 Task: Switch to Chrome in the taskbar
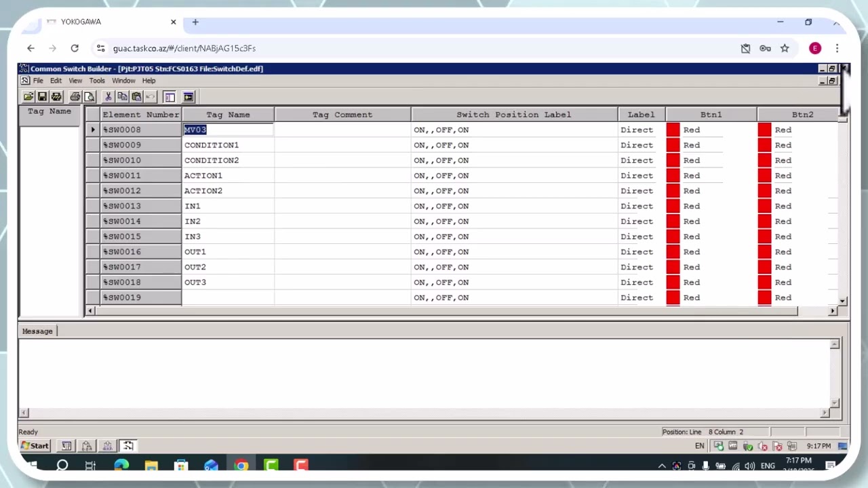(241, 466)
